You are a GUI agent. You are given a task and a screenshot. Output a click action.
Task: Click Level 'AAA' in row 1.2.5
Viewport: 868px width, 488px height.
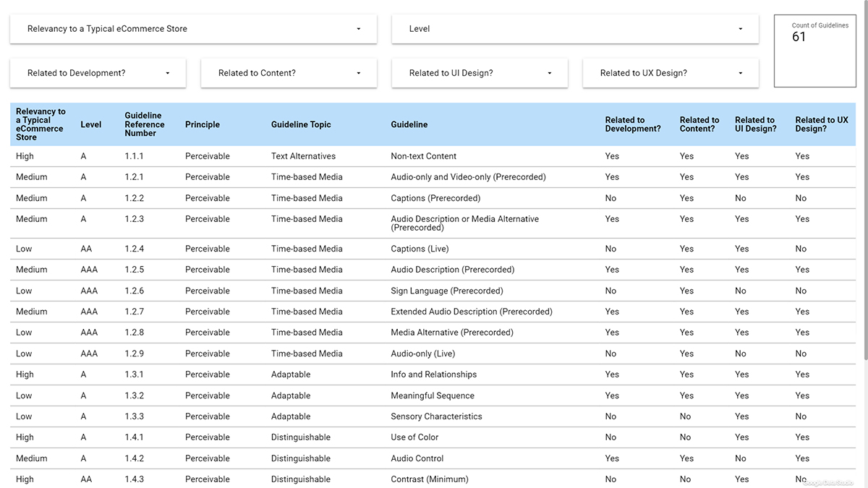pos(89,270)
